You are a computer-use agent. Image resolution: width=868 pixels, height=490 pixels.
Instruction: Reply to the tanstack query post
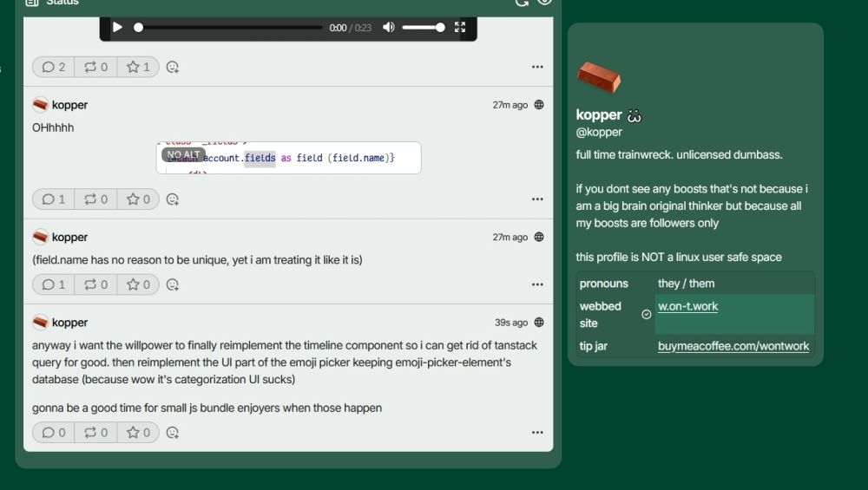coord(54,433)
